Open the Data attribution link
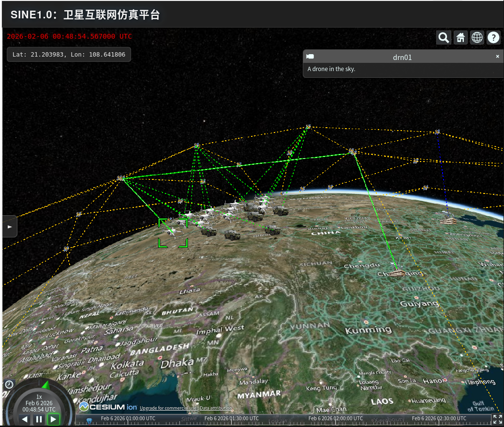The width and height of the screenshot is (504, 427). click(x=216, y=408)
